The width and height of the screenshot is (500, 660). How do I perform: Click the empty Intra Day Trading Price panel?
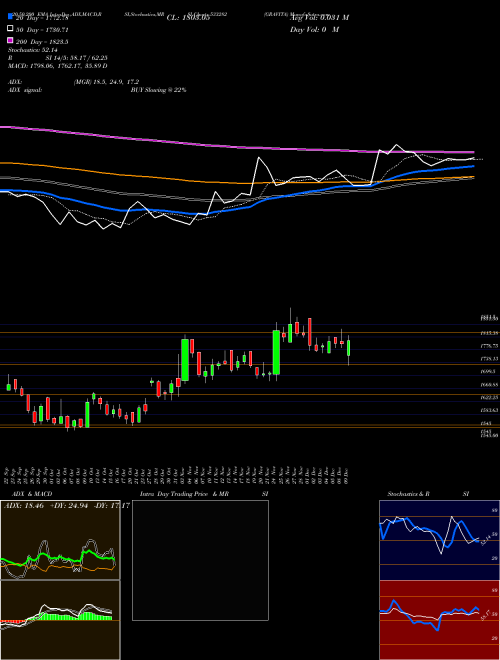click(200, 560)
